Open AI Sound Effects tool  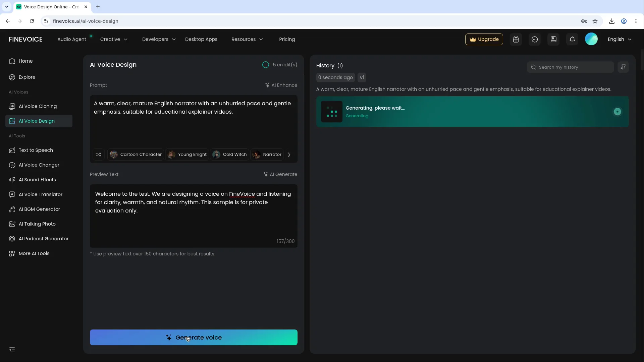(x=39, y=180)
